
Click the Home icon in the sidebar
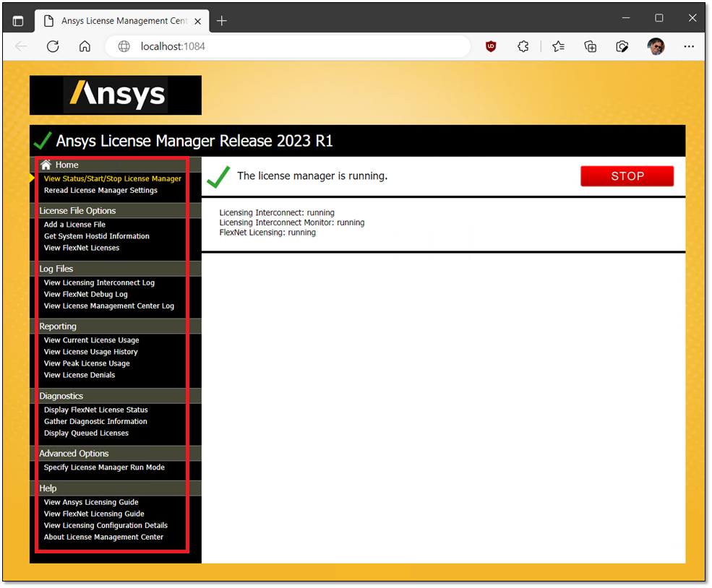tap(46, 165)
